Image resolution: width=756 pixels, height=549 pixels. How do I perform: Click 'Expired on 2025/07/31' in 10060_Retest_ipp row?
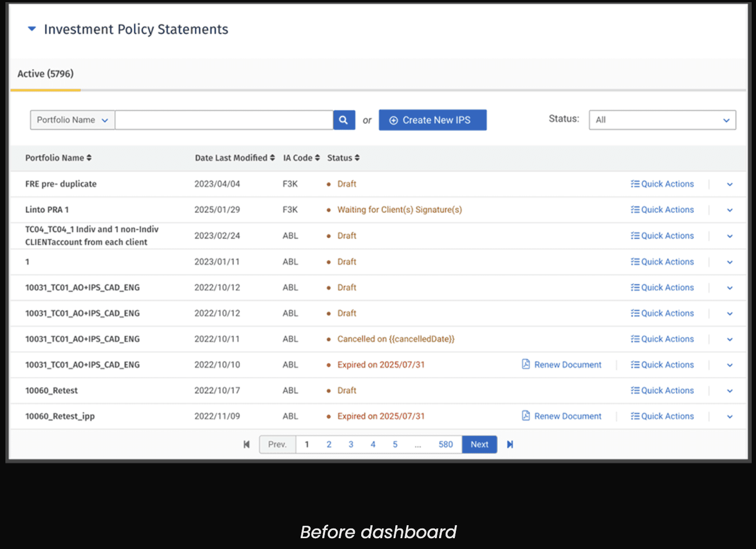[x=381, y=416]
